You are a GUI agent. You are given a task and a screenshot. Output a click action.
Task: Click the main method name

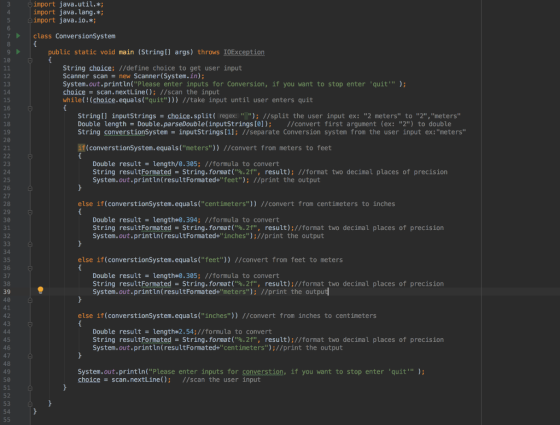click(126, 52)
